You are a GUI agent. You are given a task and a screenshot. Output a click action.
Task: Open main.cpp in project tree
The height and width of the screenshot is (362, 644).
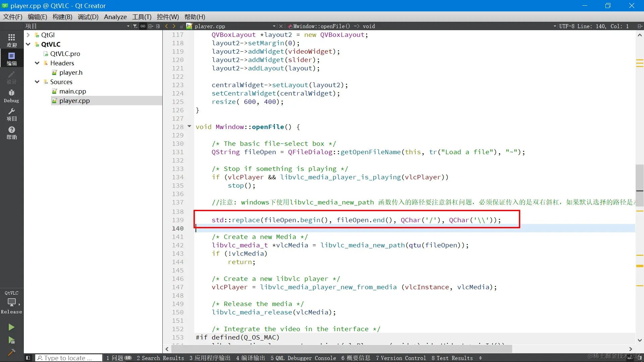pyautogui.click(x=72, y=91)
